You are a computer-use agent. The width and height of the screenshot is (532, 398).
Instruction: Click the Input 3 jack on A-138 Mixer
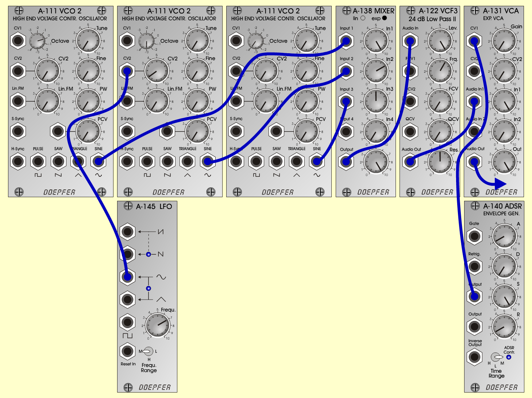point(346,101)
